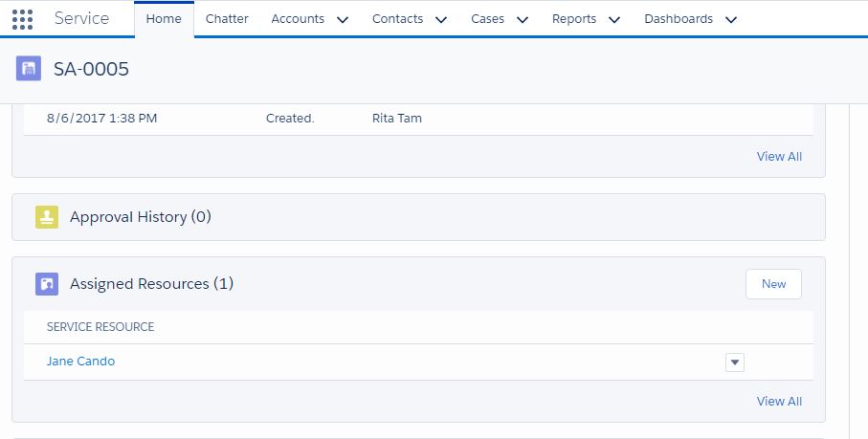Expand the Accounts tab dropdown chevron
This screenshot has height=439, width=868.
(x=343, y=19)
